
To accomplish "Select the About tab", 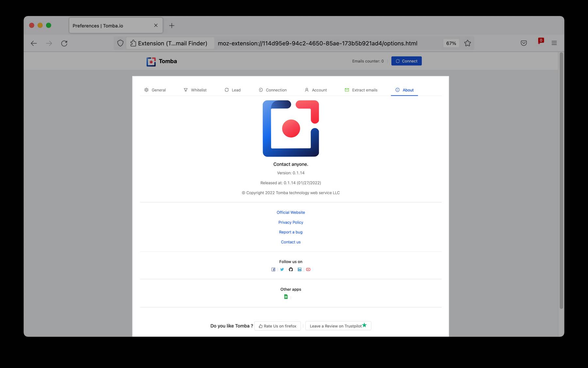I will [404, 90].
